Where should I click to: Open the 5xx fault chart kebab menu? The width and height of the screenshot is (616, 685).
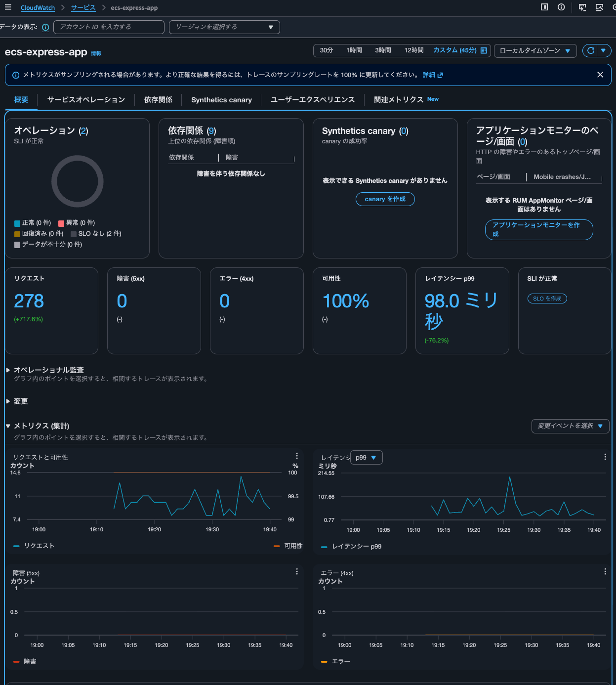coord(297,571)
